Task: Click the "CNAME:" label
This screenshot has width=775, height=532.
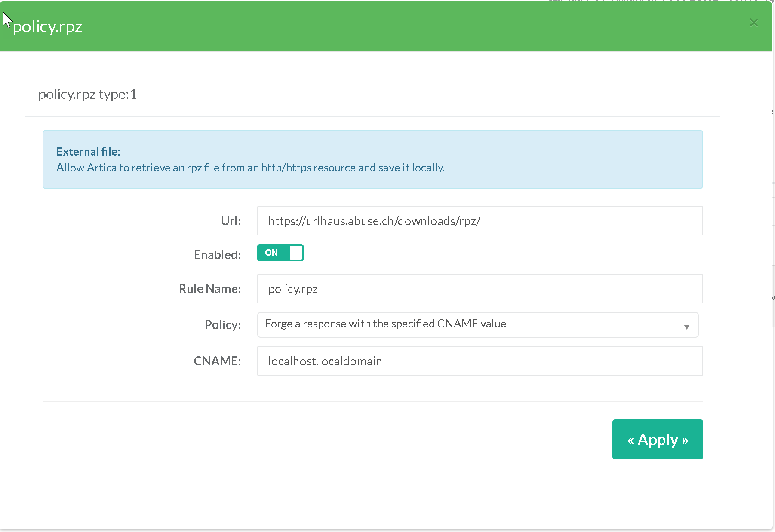Action: pyautogui.click(x=217, y=361)
